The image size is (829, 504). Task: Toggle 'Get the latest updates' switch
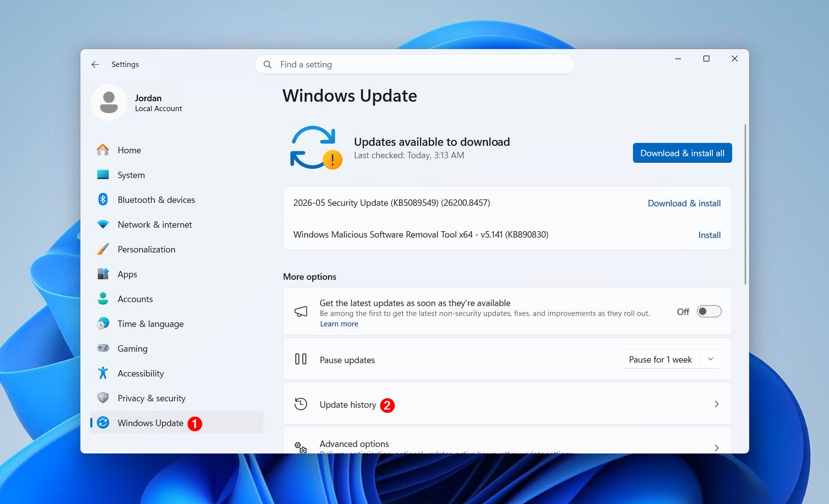coord(709,312)
